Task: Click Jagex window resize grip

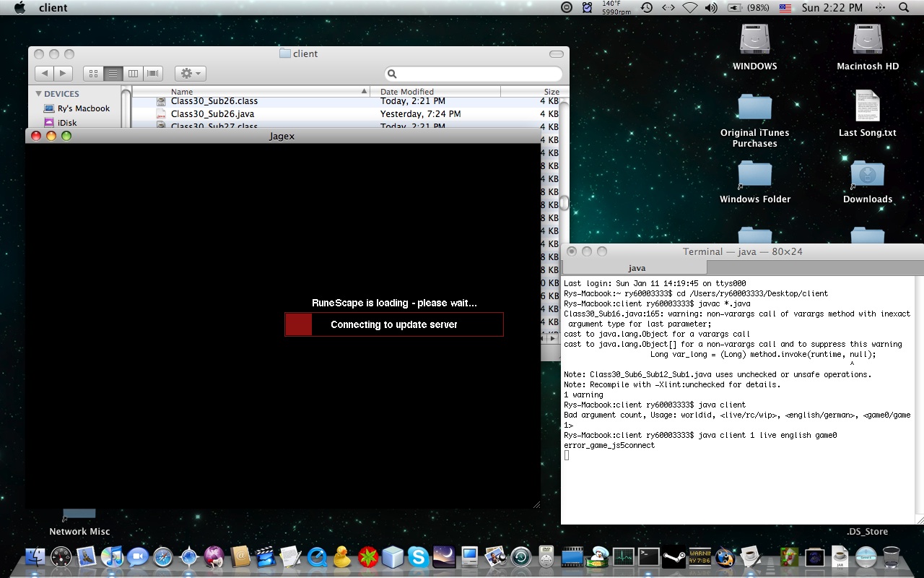Action: 536,504
